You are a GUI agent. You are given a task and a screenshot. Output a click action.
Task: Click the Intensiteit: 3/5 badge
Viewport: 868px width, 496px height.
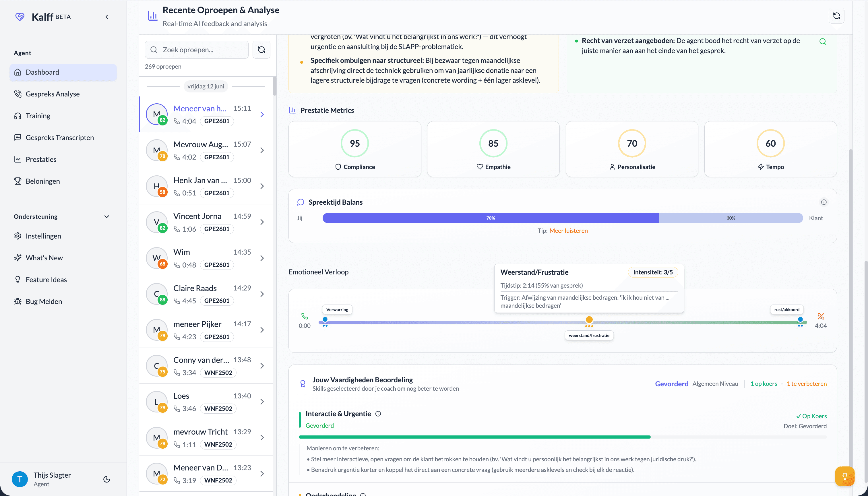pos(653,272)
